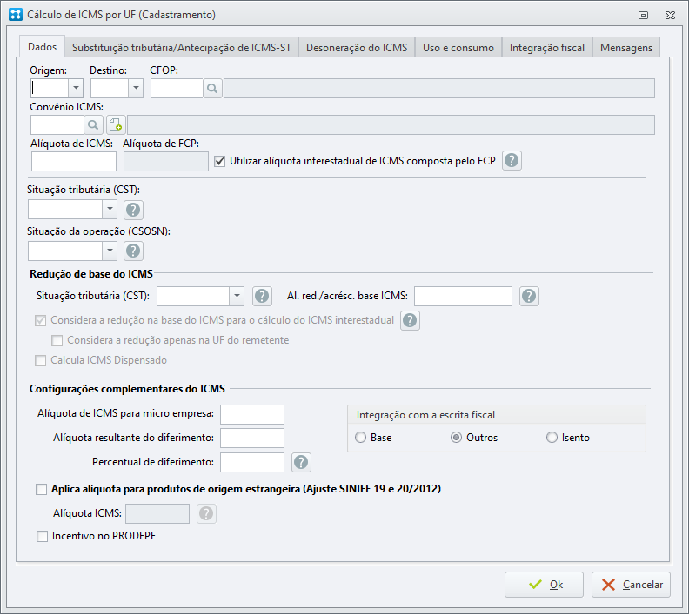This screenshot has width=689, height=616.
Task: Enable Aplica alíquota para produtos de origem estrangeira
Action: point(41,489)
